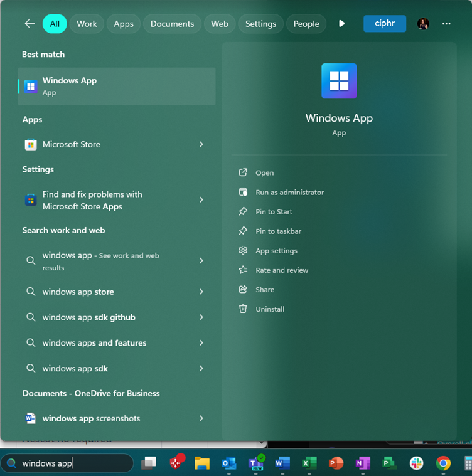472x476 pixels.
Task: Select 'windows app store' search suggestion
Action: [117, 292]
